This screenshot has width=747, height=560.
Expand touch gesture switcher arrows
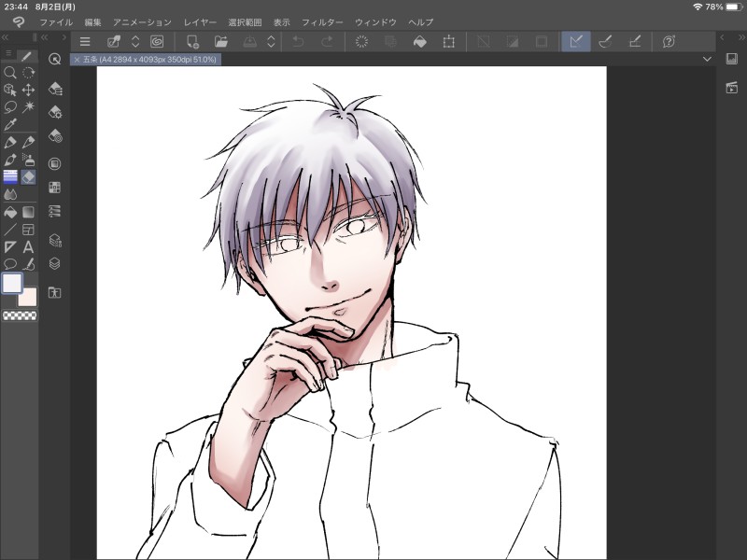[x=135, y=42]
